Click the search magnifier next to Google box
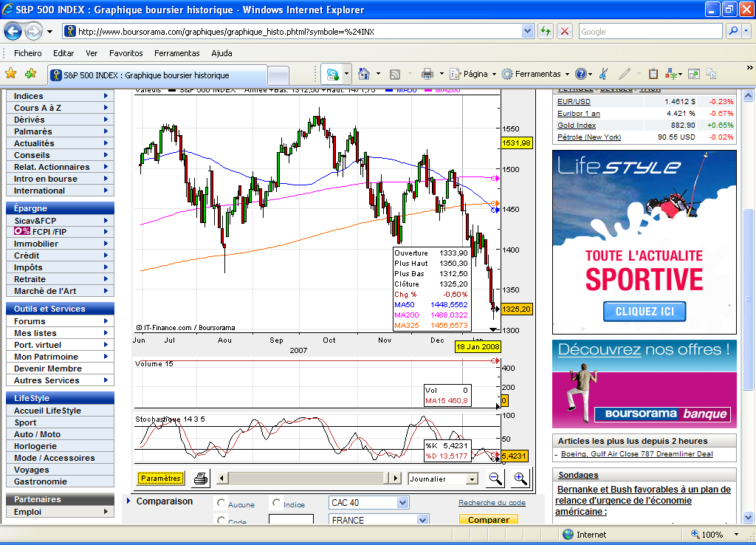The height and width of the screenshot is (545, 756). click(x=733, y=31)
